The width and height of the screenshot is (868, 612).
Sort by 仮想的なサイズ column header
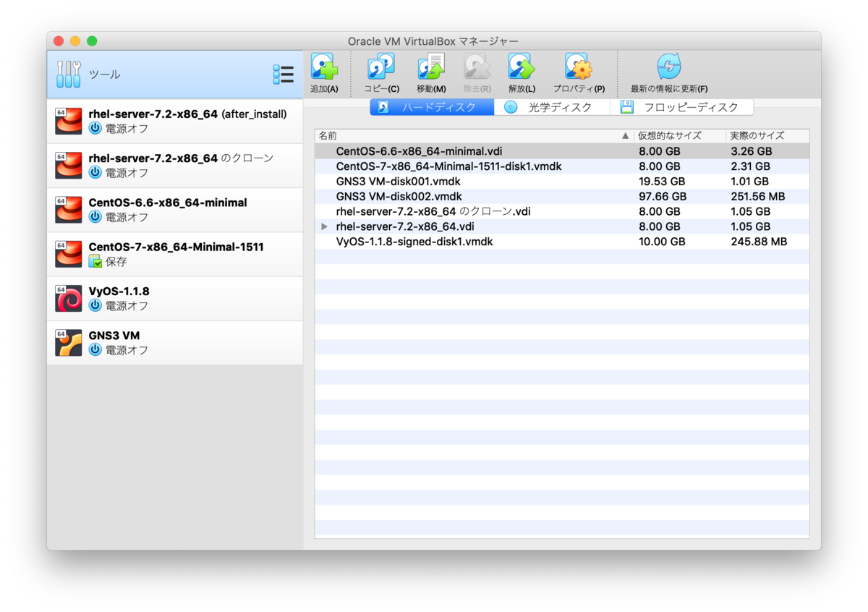[x=679, y=136]
